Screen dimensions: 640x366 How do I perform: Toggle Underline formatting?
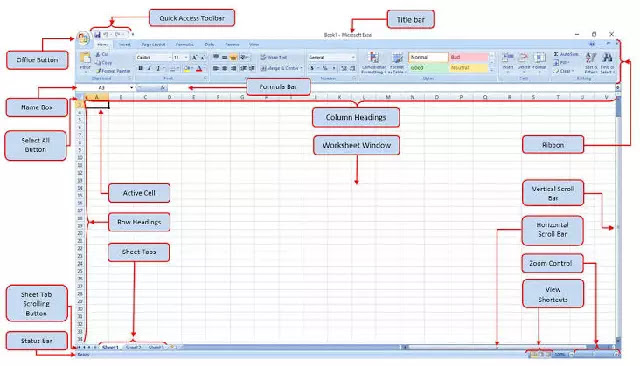click(x=158, y=69)
